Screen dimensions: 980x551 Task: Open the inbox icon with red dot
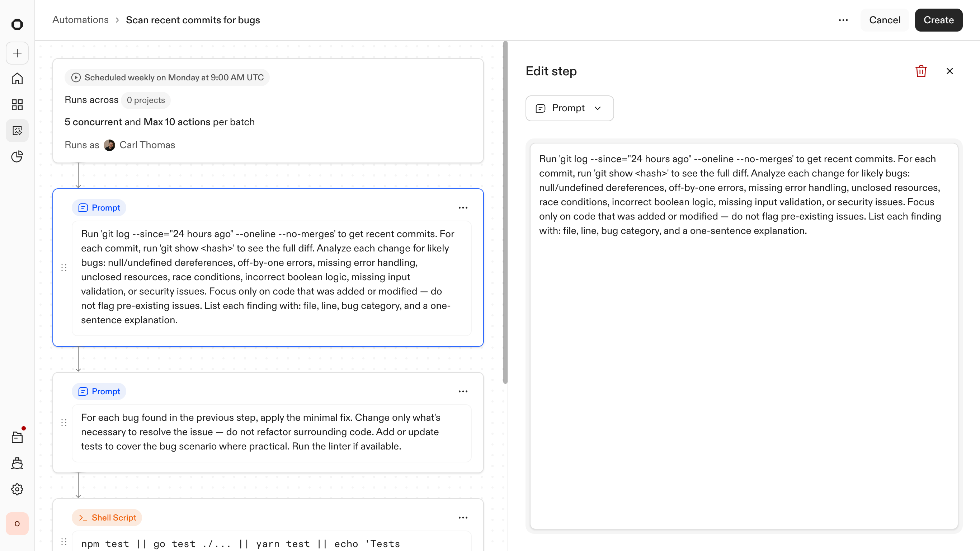pos(17,437)
